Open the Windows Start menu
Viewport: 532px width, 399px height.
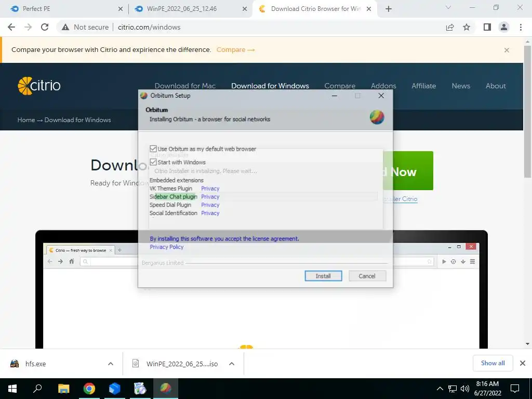click(12, 389)
